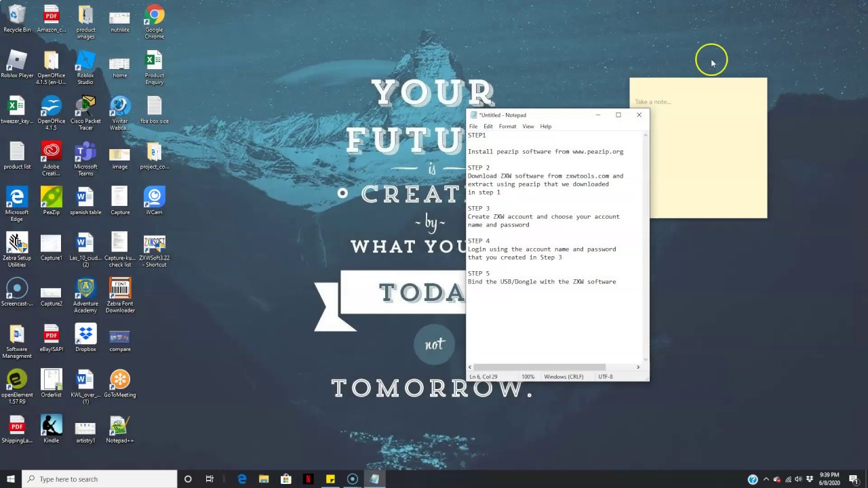
Task: Open the Product Enquiry Excel file icon
Action: 154,67
